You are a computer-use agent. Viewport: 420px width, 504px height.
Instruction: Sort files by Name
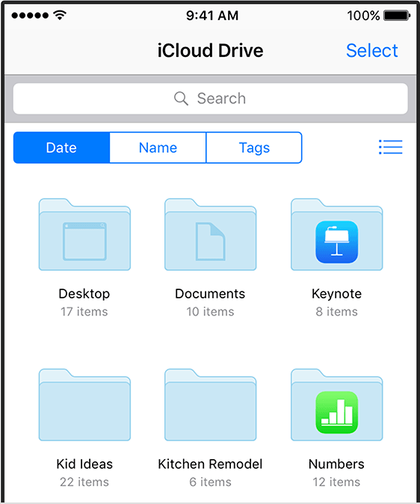coord(158,147)
